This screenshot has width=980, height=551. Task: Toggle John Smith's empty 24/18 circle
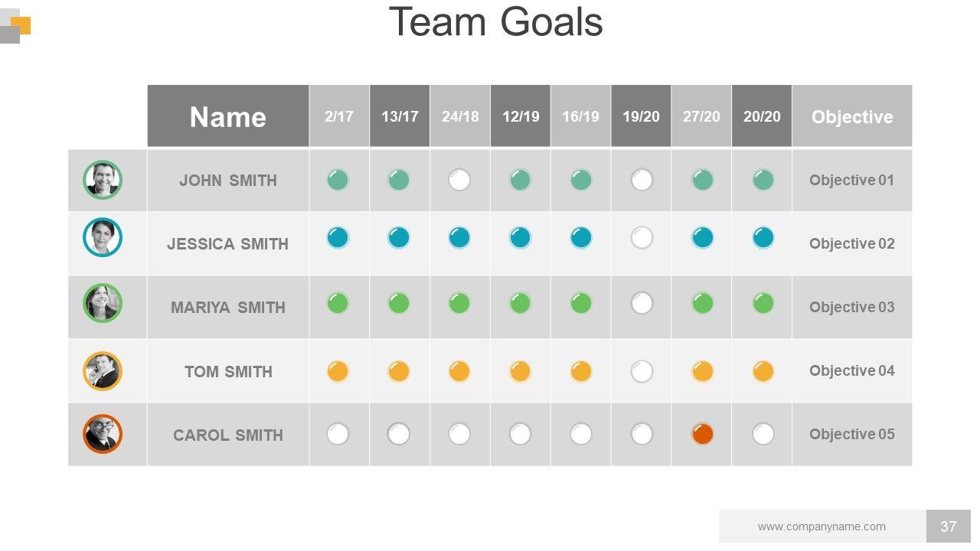click(459, 180)
